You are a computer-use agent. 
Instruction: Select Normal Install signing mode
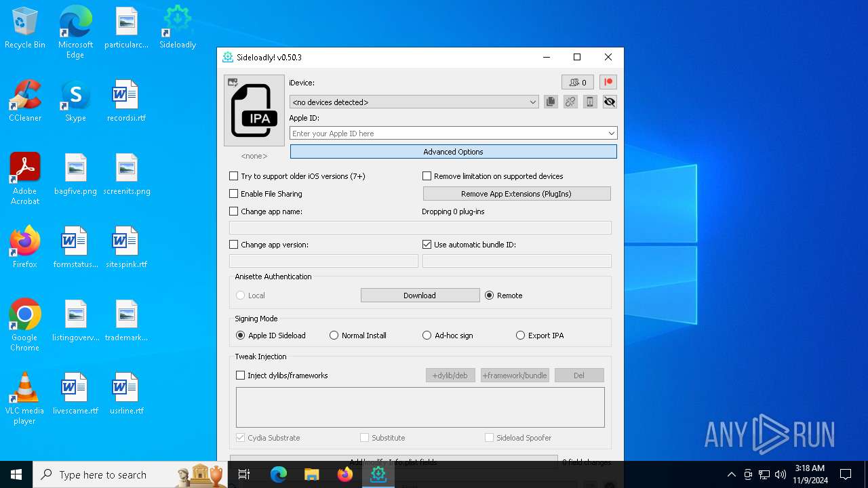(334, 335)
